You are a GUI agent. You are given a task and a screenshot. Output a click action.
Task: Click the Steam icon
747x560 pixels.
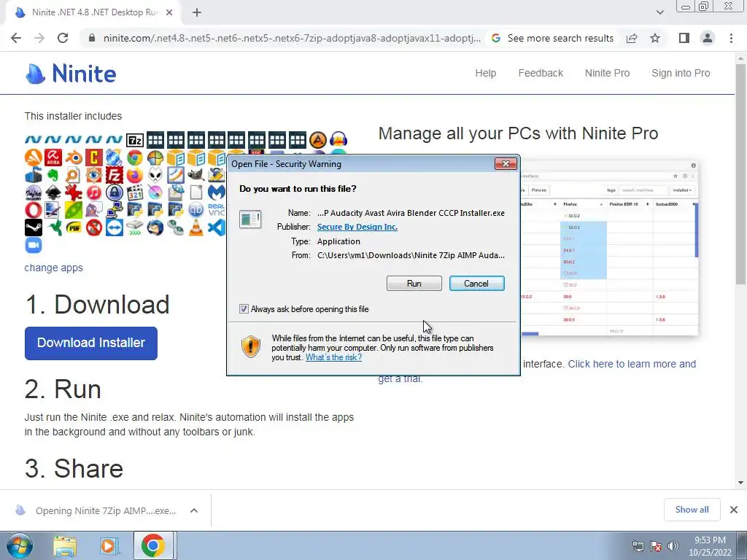34,227
